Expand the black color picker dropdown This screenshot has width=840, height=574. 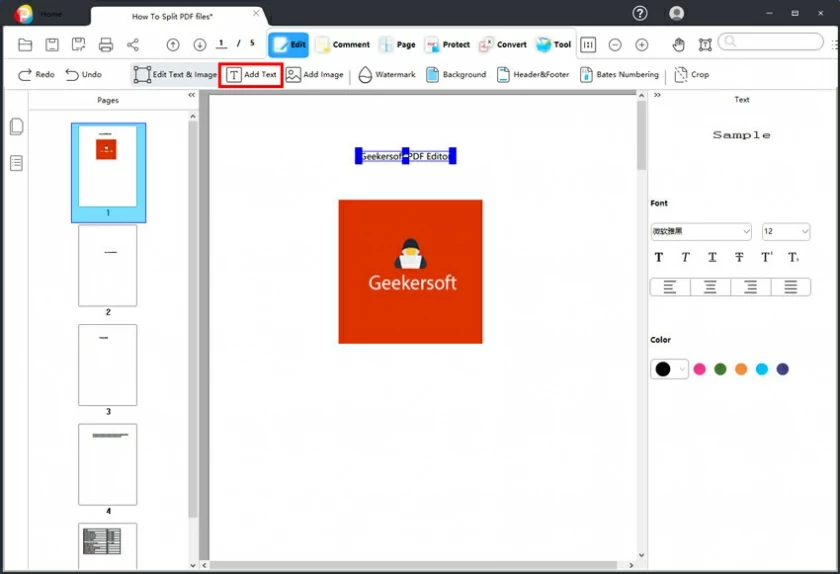tap(683, 369)
